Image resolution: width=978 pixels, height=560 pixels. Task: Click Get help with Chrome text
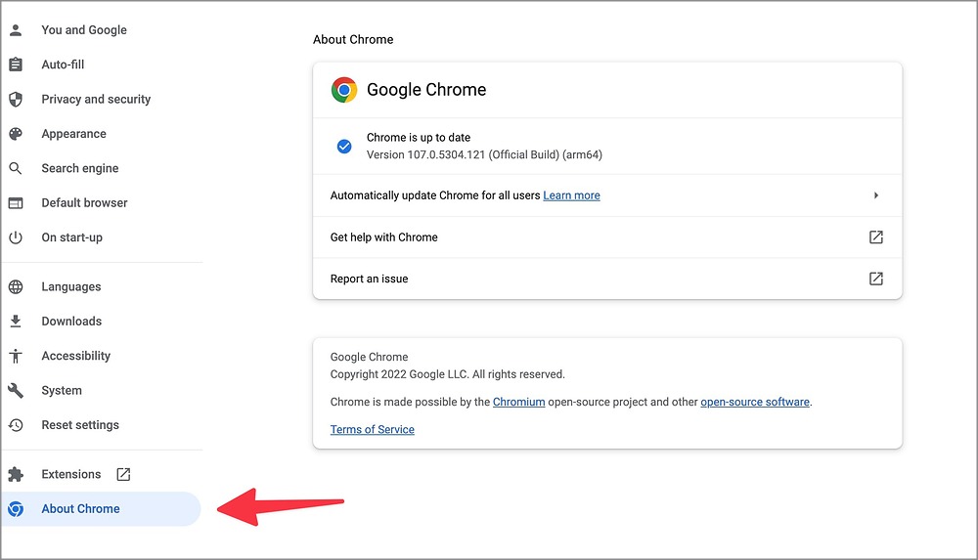click(384, 237)
